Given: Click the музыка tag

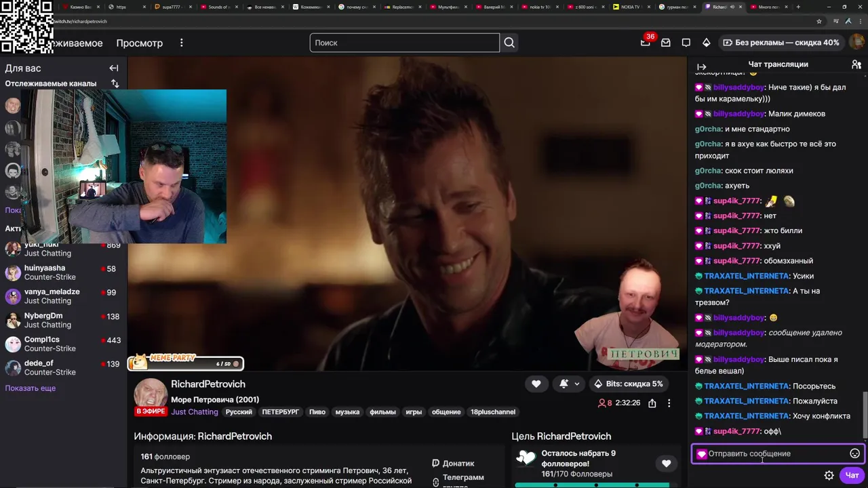Looking at the screenshot, I should tap(347, 412).
